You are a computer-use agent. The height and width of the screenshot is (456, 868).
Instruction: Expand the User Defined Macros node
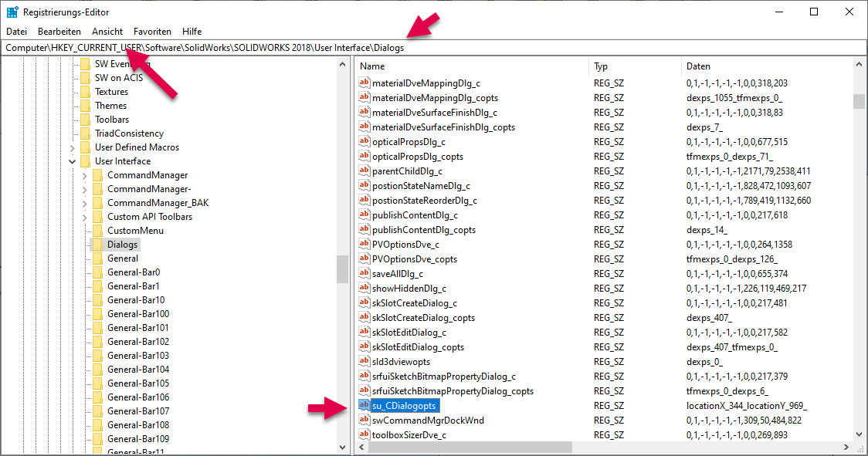click(x=73, y=148)
